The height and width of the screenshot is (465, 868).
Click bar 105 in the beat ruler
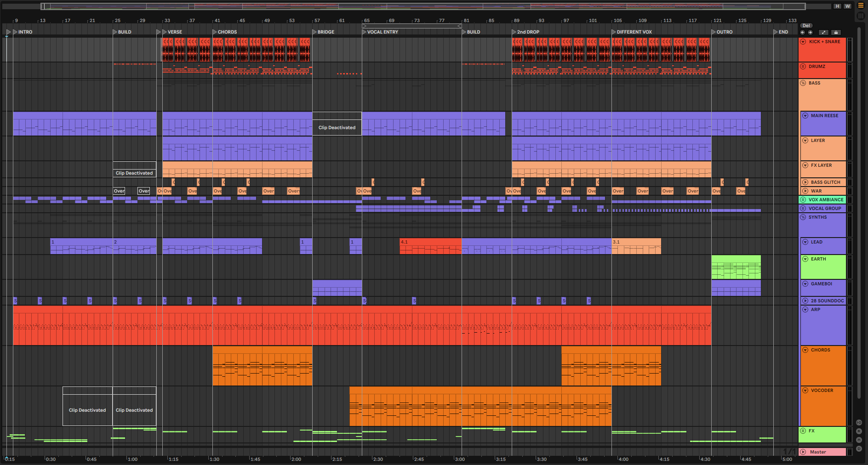pos(617,21)
